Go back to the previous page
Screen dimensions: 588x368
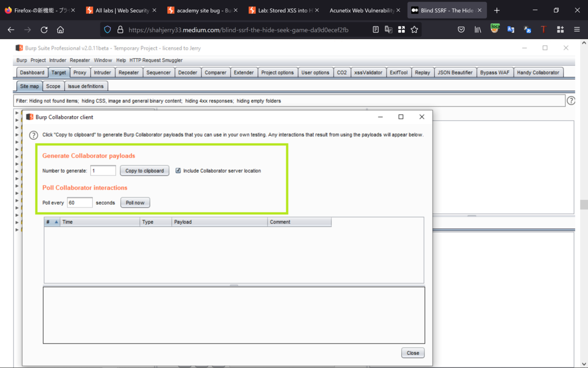point(11,30)
